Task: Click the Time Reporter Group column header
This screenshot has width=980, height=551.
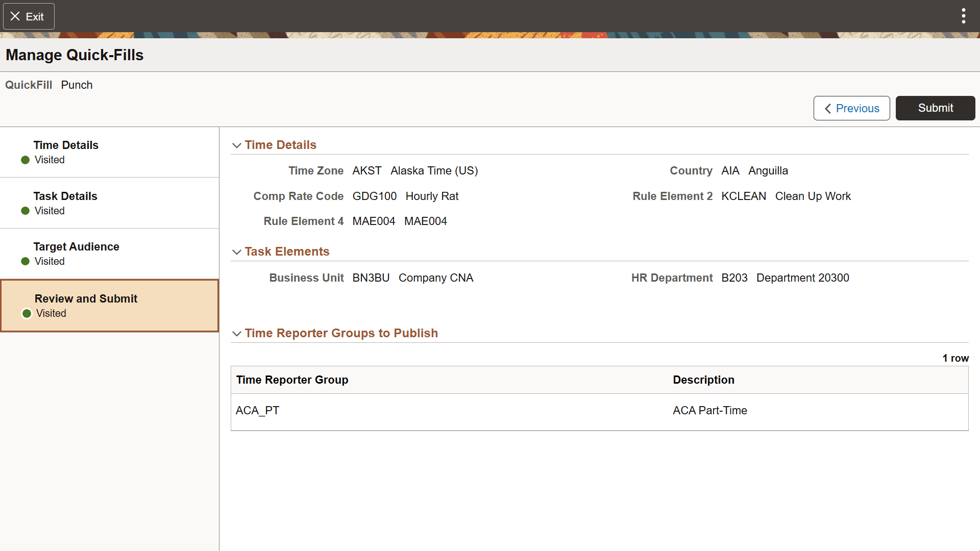Action: click(292, 380)
